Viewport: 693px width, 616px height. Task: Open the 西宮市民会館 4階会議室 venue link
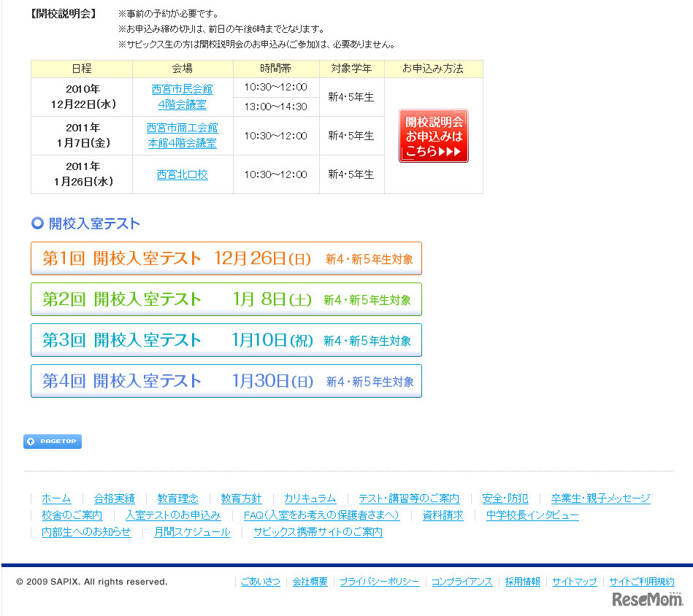[x=183, y=96]
